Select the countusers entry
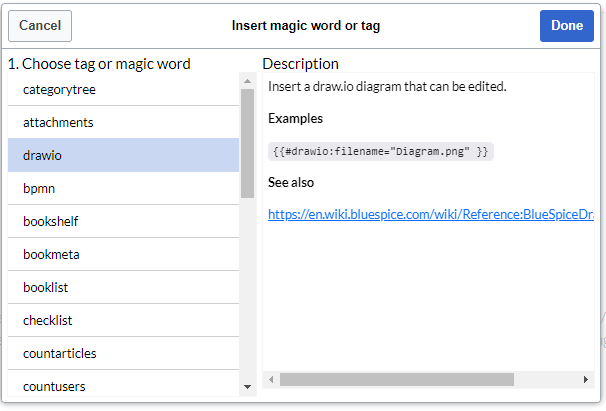The height and width of the screenshot is (411, 606). [x=123, y=384]
